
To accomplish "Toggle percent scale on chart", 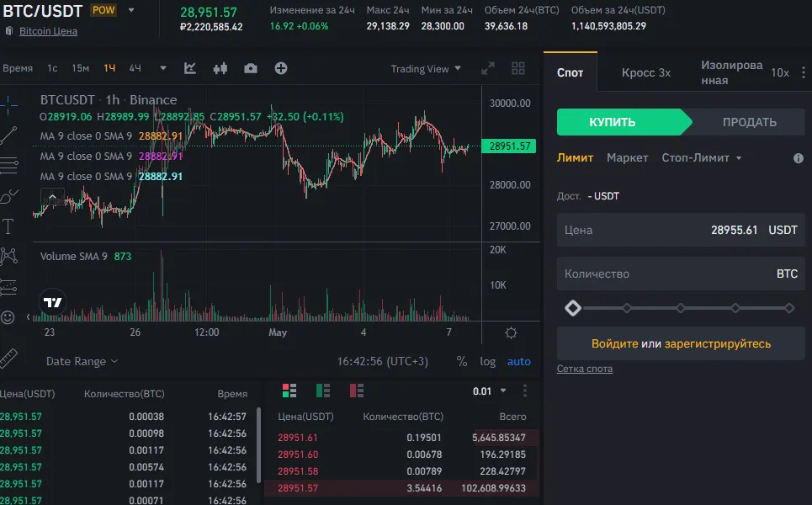I will pyautogui.click(x=461, y=362).
